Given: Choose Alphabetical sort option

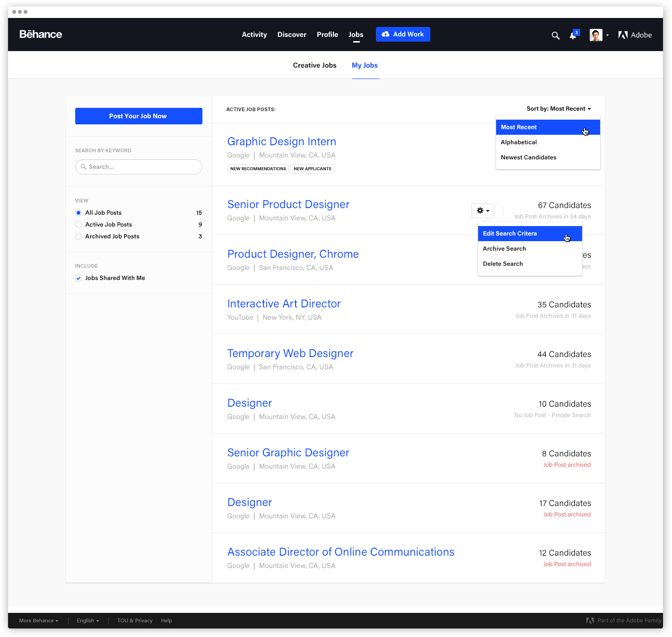Looking at the screenshot, I should click(548, 142).
